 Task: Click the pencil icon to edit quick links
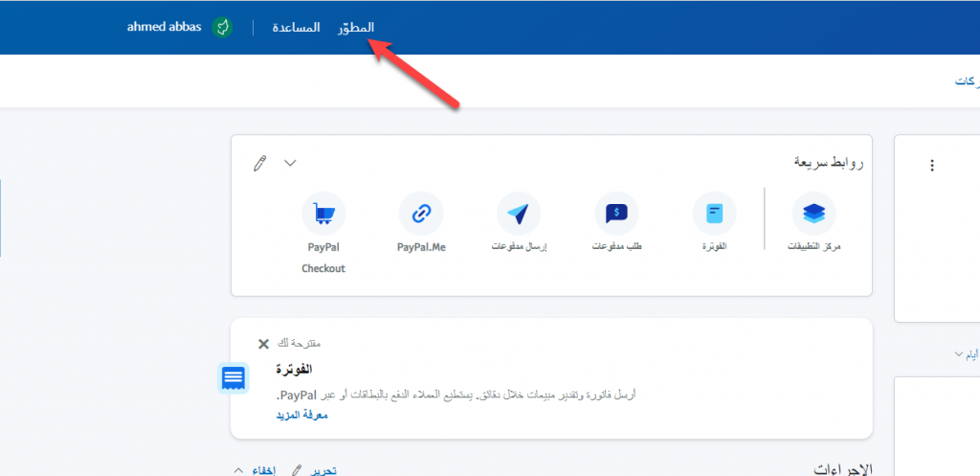[259, 164]
